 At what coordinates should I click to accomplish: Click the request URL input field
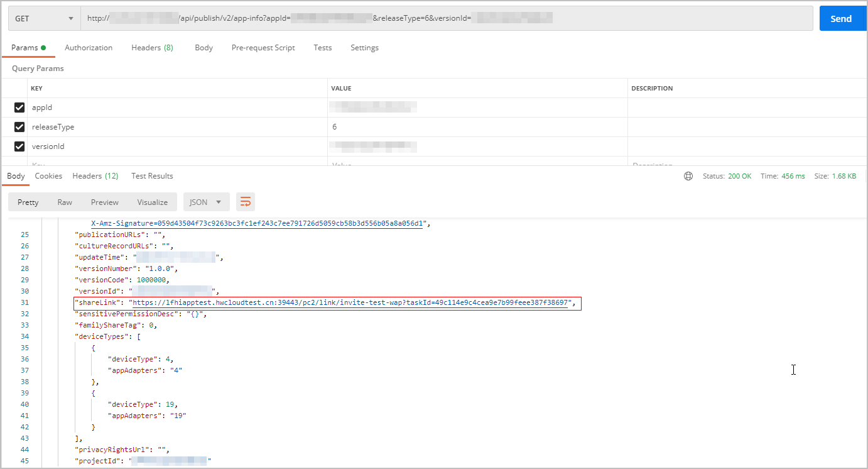(446, 19)
